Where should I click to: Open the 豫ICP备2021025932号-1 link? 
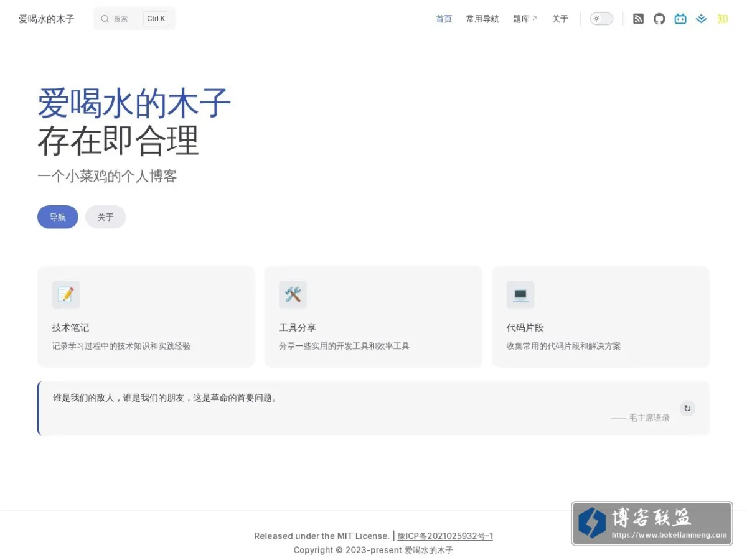tap(445, 536)
